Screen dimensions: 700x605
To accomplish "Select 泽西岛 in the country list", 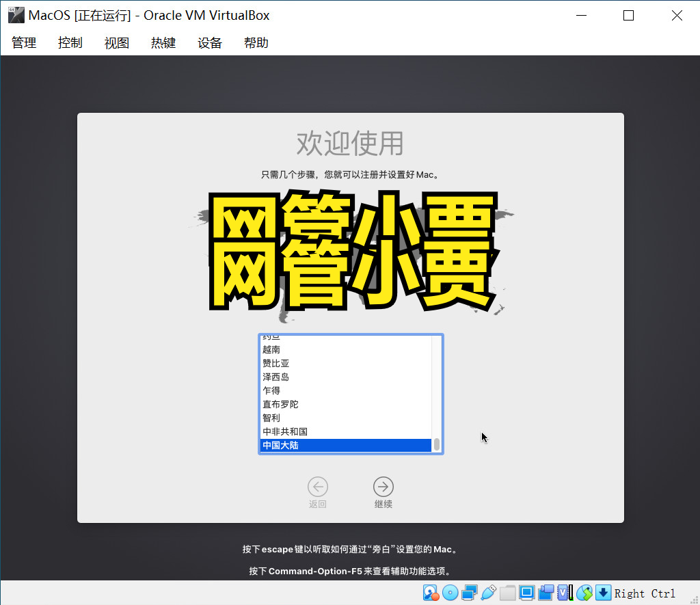I will pos(345,377).
